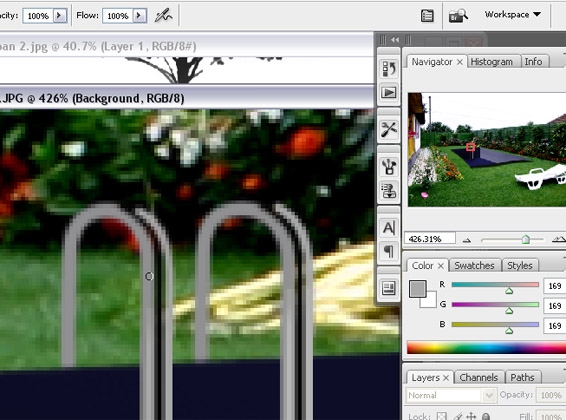Expand the Workspace dropdown menu
The image size is (566, 420).
[x=513, y=15]
